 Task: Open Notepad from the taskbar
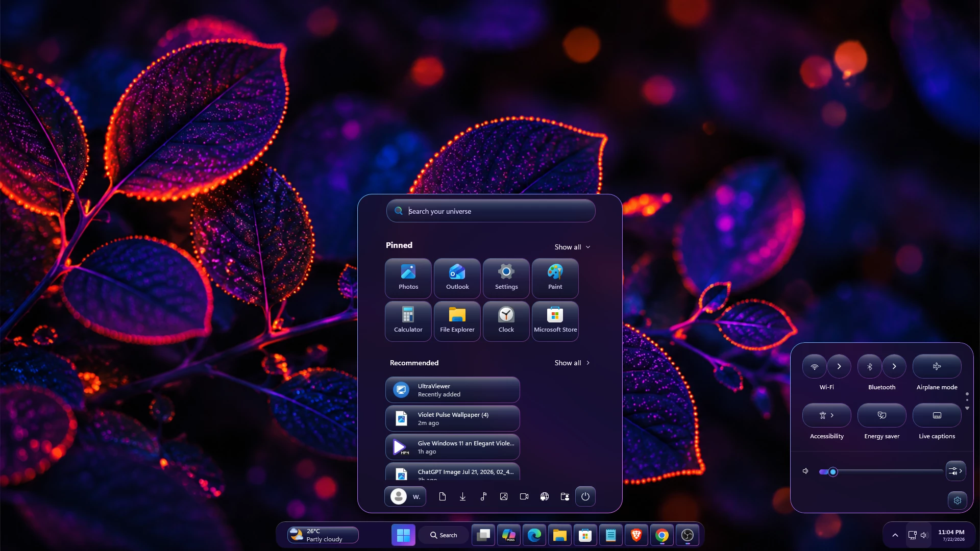[x=611, y=535]
